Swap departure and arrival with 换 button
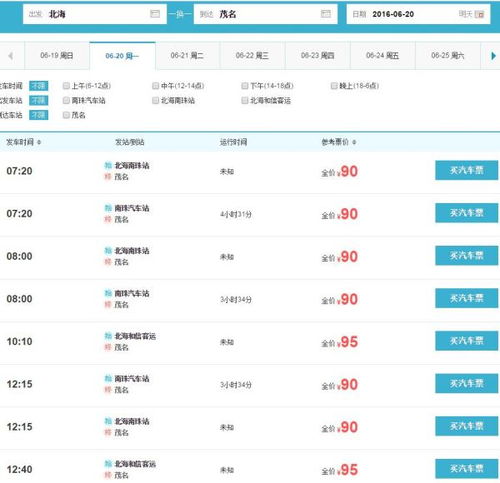Screen dimensions: 500x483 pos(180,14)
